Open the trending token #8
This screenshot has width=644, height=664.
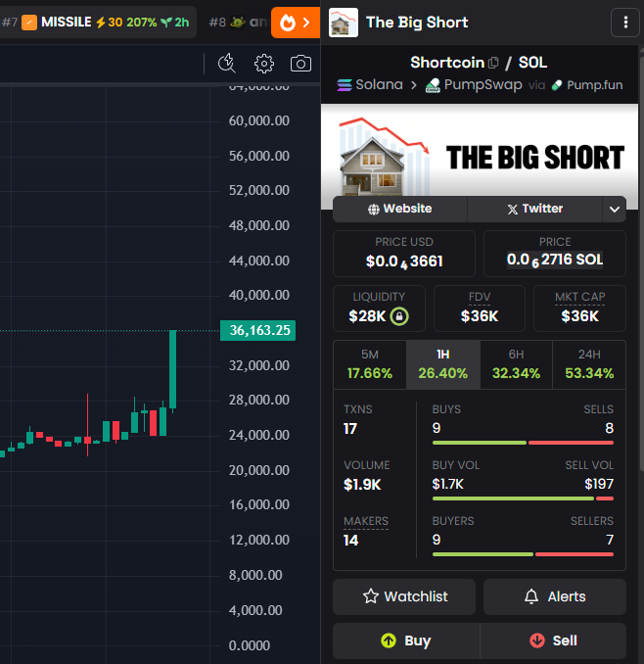(x=238, y=22)
